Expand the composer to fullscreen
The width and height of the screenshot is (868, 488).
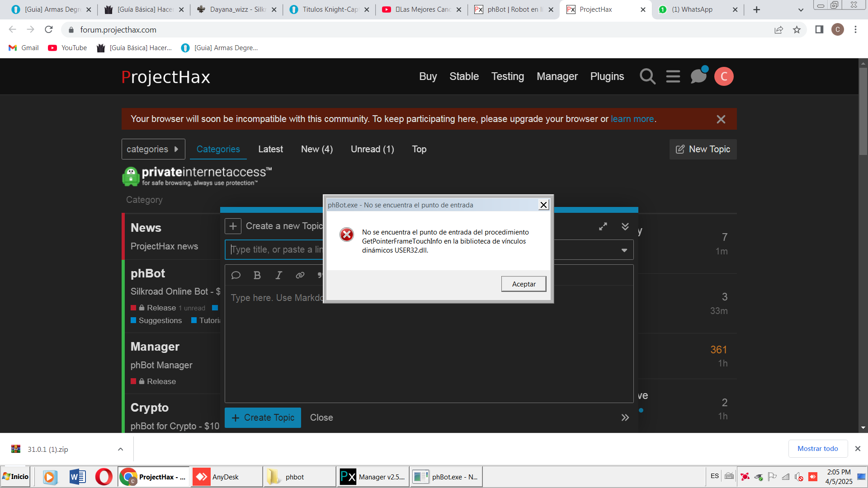603,226
